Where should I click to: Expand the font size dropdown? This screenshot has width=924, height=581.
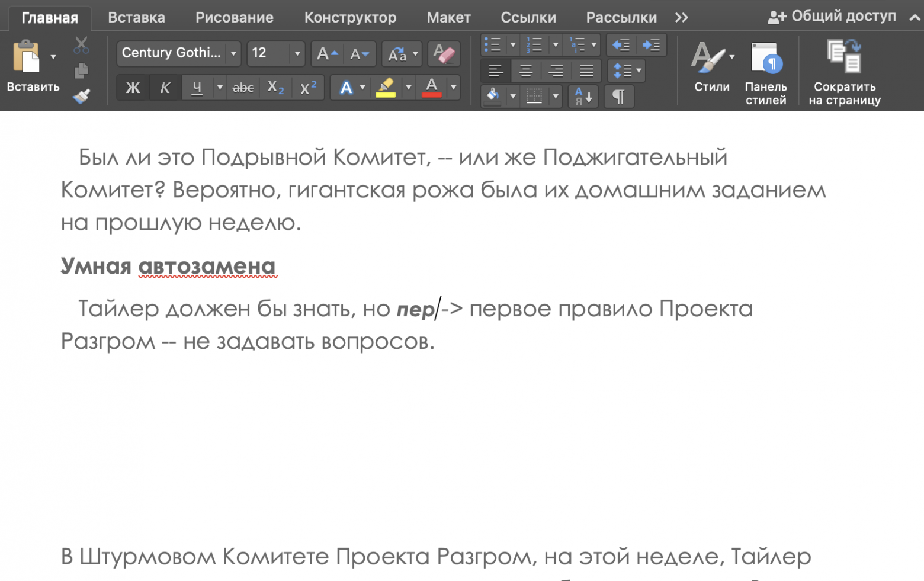click(296, 53)
